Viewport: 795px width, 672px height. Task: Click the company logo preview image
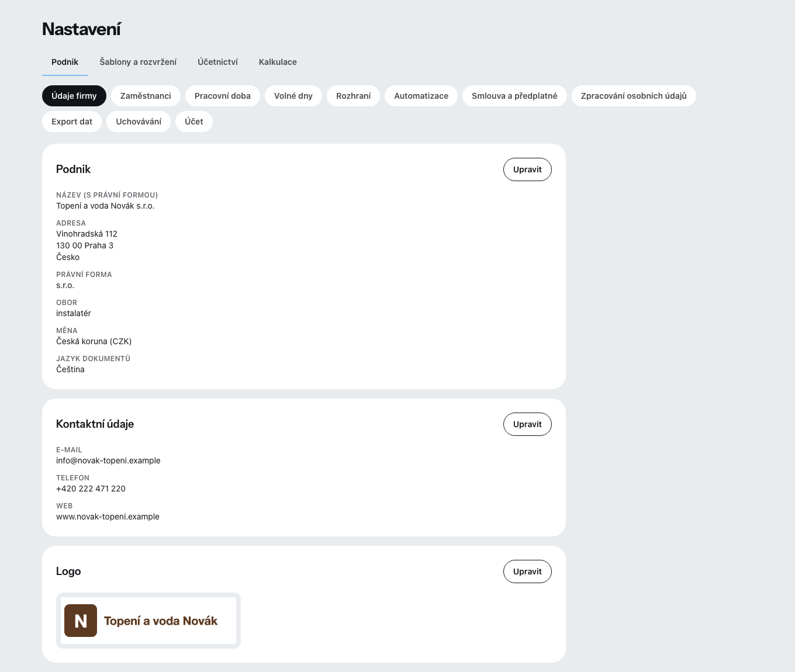pyautogui.click(x=148, y=621)
